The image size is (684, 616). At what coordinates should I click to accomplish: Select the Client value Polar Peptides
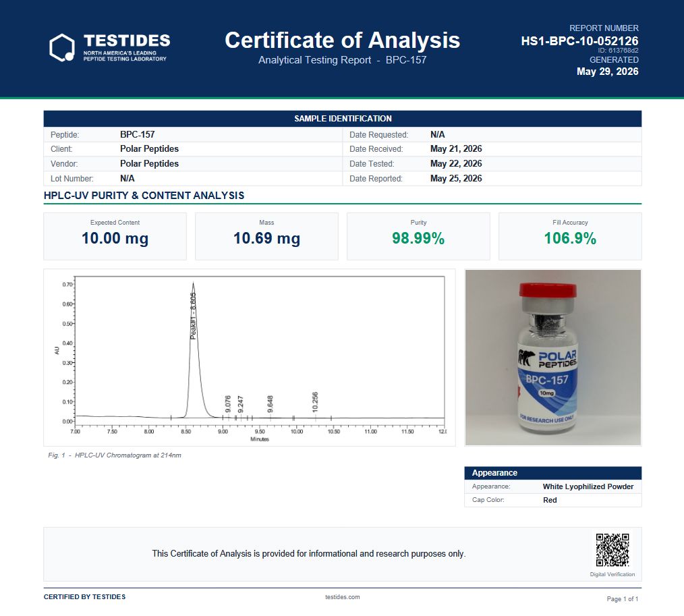point(149,148)
